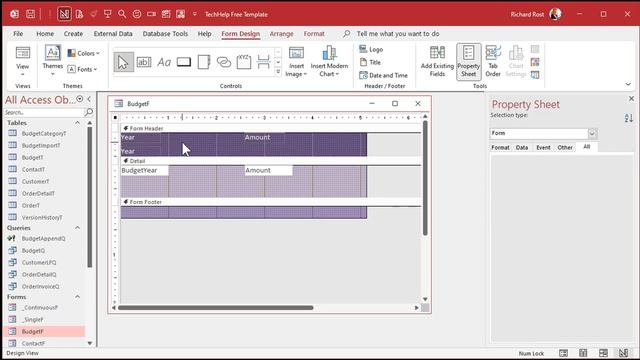Select the Other tab in Property Sheet
Viewport: 640px width, 360px height.
point(565,147)
